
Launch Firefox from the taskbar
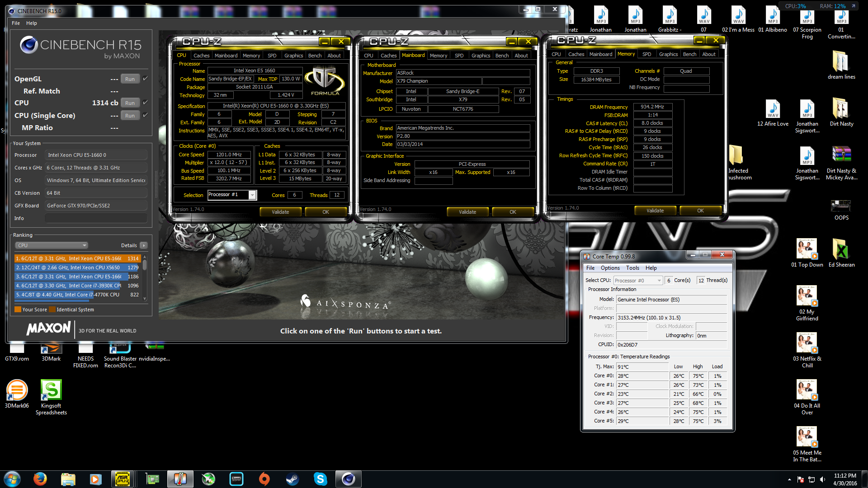tap(40, 479)
